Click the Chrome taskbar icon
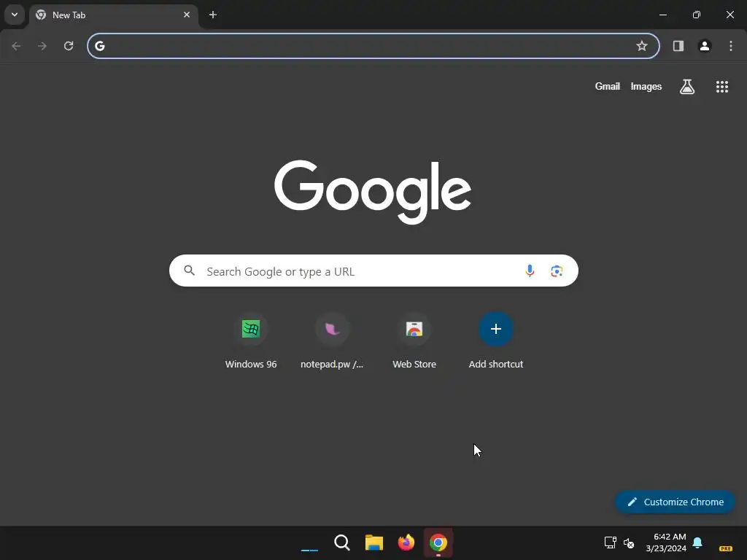 click(438, 542)
